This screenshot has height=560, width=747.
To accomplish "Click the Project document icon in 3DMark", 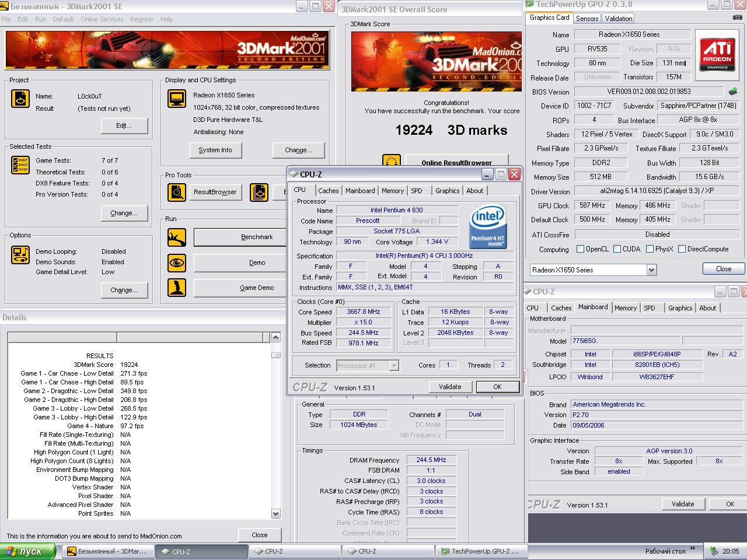I will [x=20, y=99].
